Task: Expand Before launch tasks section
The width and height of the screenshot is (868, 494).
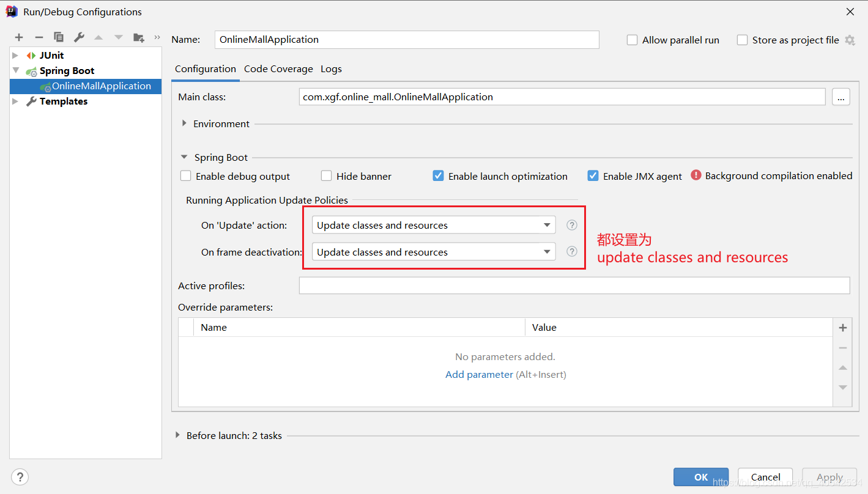Action: click(x=178, y=435)
